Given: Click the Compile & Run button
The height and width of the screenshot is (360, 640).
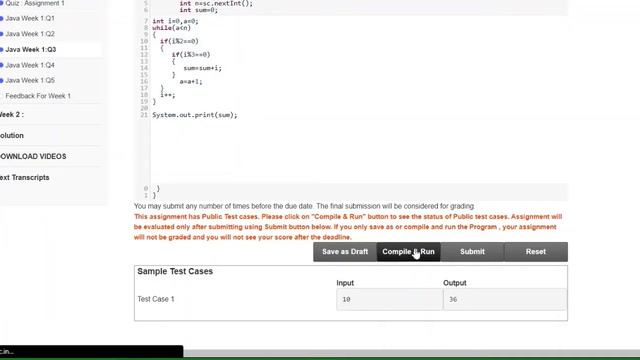Looking at the screenshot, I should 408,252.
